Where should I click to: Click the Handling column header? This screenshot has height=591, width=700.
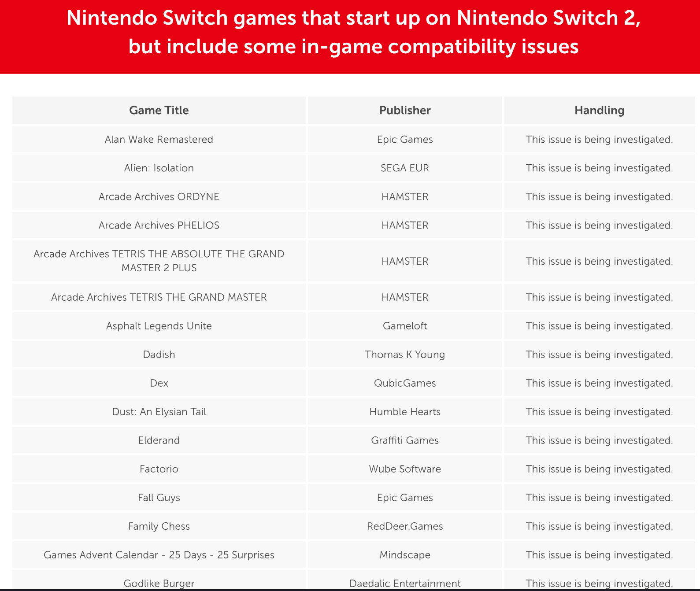click(x=599, y=110)
